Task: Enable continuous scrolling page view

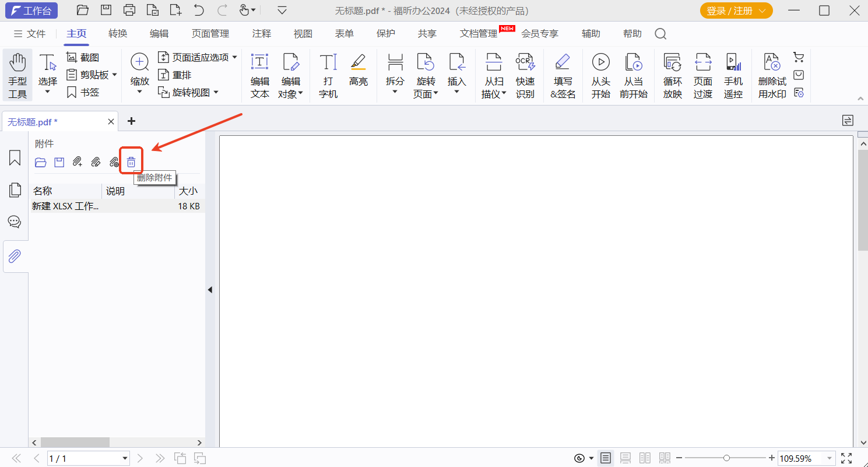Action: (625, 458)
